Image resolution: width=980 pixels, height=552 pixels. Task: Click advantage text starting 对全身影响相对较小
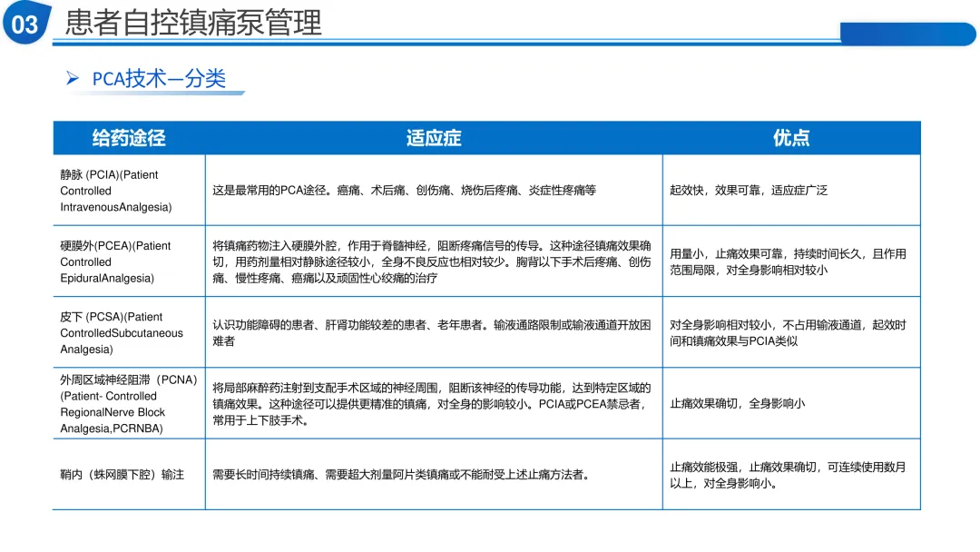point(788,332)
